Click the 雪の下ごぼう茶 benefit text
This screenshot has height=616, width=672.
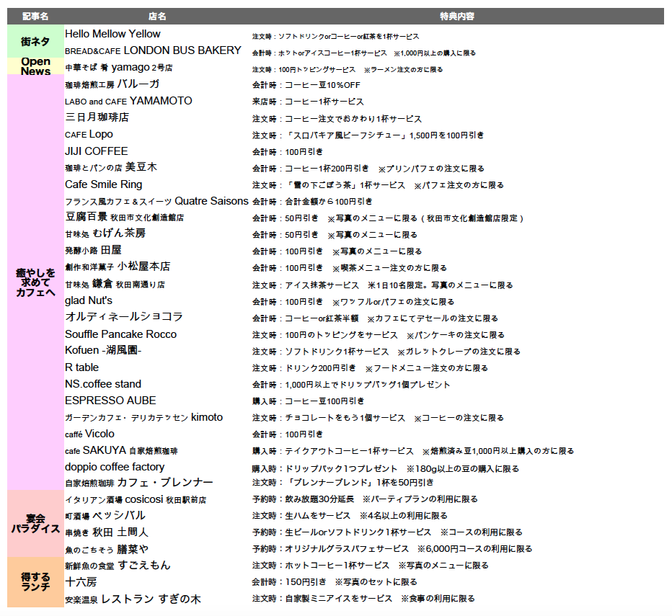(x=322, y=185)
